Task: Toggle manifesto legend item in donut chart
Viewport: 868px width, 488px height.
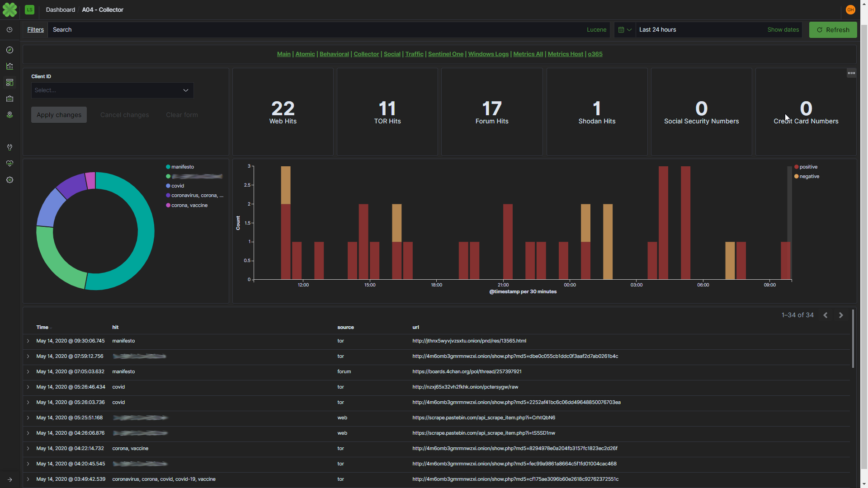Action: pyautogui.click(x=180, y=167)
